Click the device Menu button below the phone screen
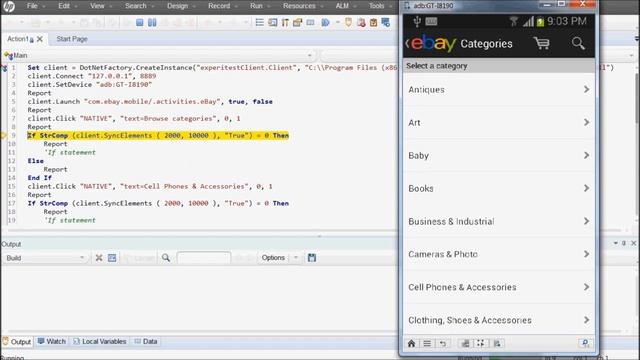 click(427, 343)
